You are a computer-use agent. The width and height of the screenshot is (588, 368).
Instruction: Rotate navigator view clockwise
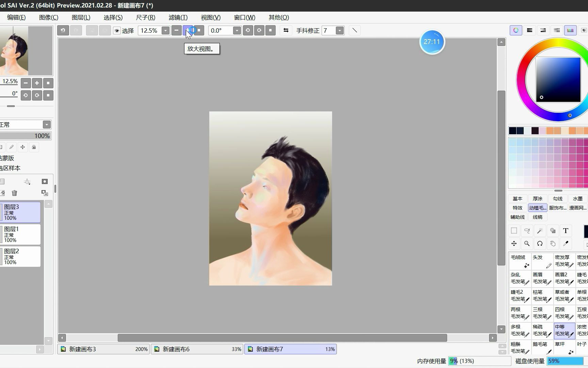click(x=37, y=95)
